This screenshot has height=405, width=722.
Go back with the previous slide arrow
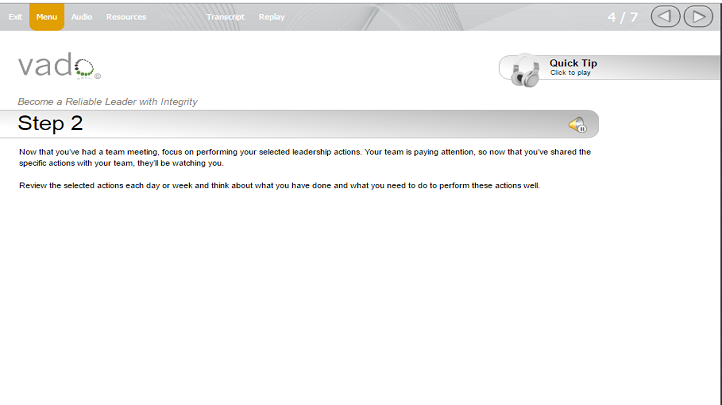[665, 17]
